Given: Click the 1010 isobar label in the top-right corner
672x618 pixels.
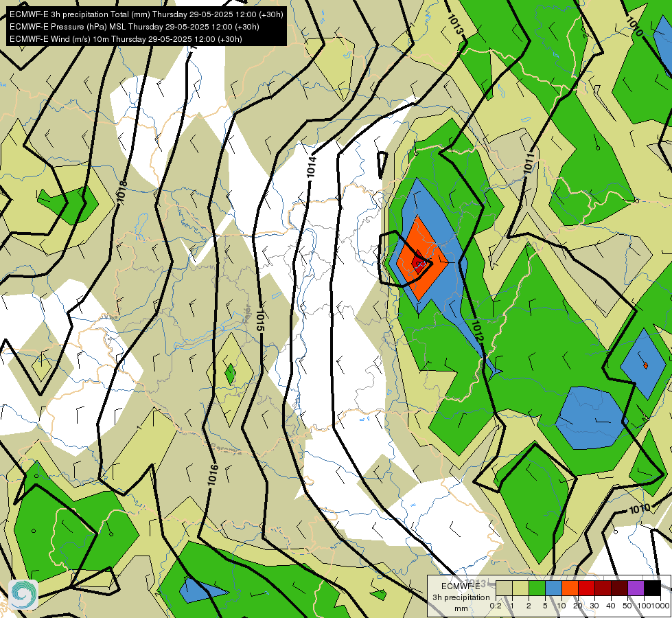Looking at the screenshot, I should pyautogui.click(x=634, y=27).
